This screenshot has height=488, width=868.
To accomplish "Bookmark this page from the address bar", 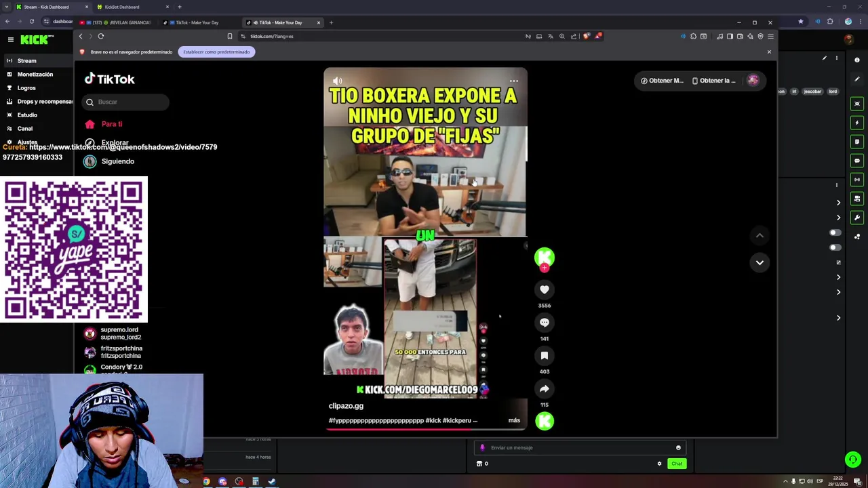I will 230,36.
